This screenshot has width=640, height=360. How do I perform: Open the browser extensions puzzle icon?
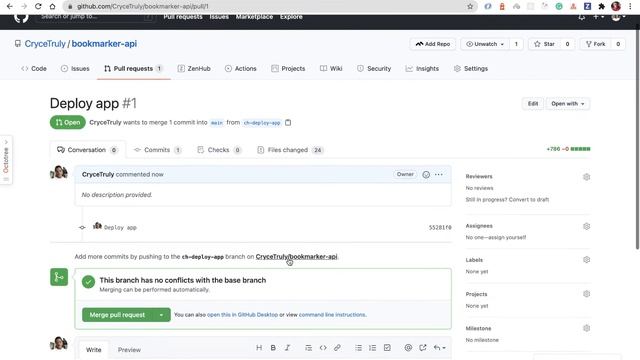pyautogui.click(x=601, y=6)
